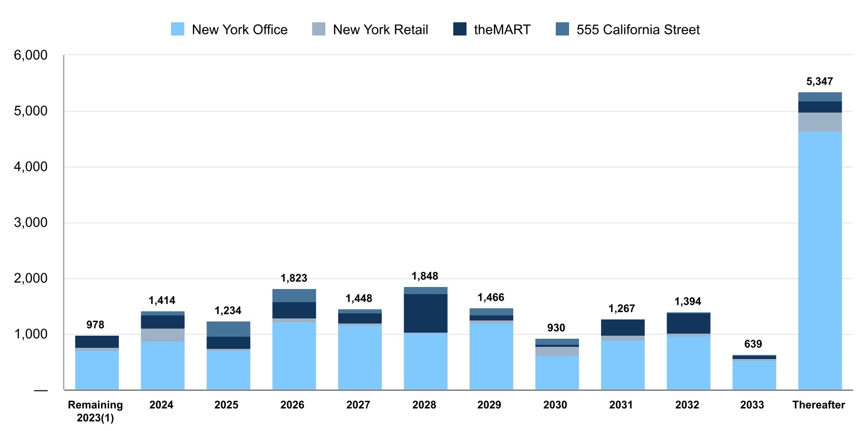The height and width of the screenshot is (431, 868).
Task: Click the New York Retail segment of Thereafter bar
Action: click(820, 122)
